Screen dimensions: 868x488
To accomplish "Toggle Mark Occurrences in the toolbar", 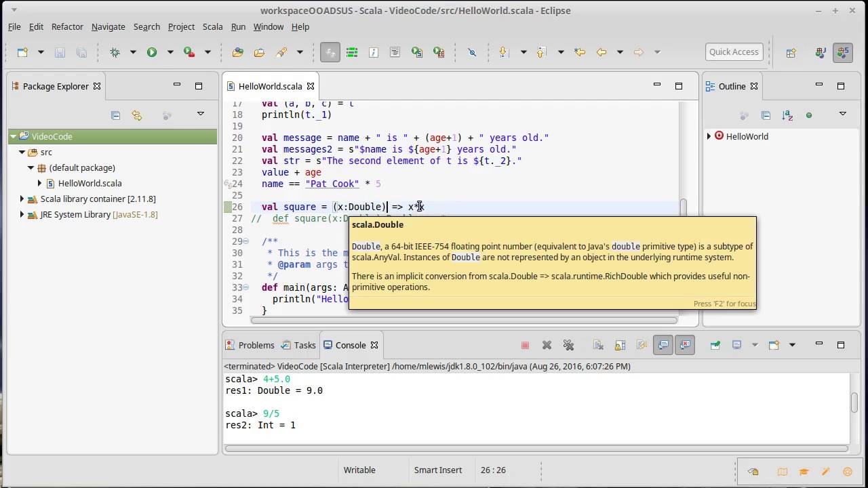I will pos(330,52).
